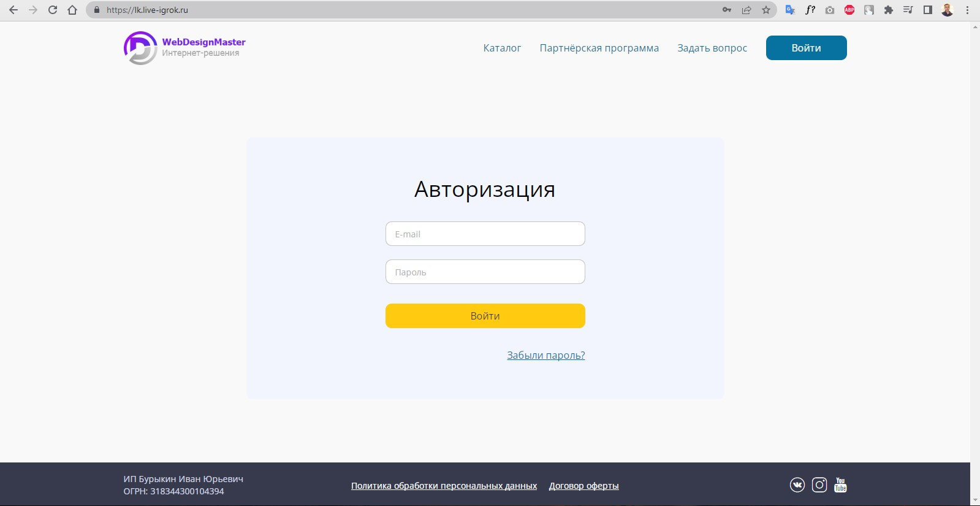Open the VK social page
980x506 pixels.
point(797,485)
